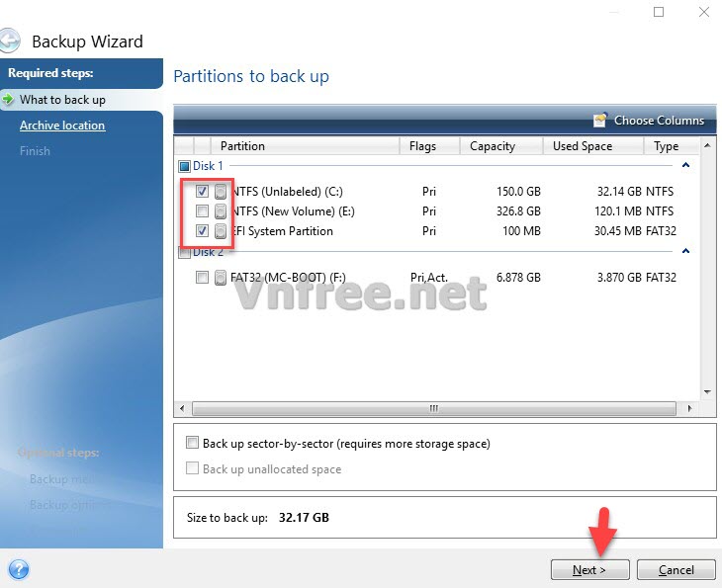This screenshot has width=722, height=588.
Task: Sort by the Capacity column header
Action: pos(501,146)
